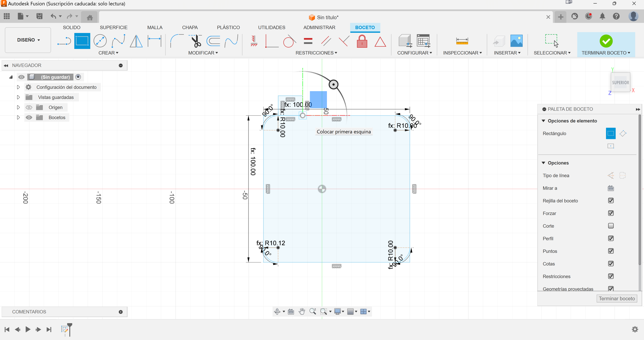The height and width of the screenshot is (340, 644).
Task: Select the Mirror tool
Action: [136, 41]
